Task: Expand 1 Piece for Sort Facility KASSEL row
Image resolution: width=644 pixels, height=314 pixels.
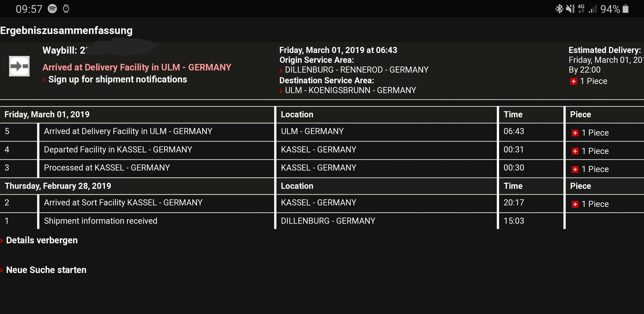Action: (x=590, y=204)
